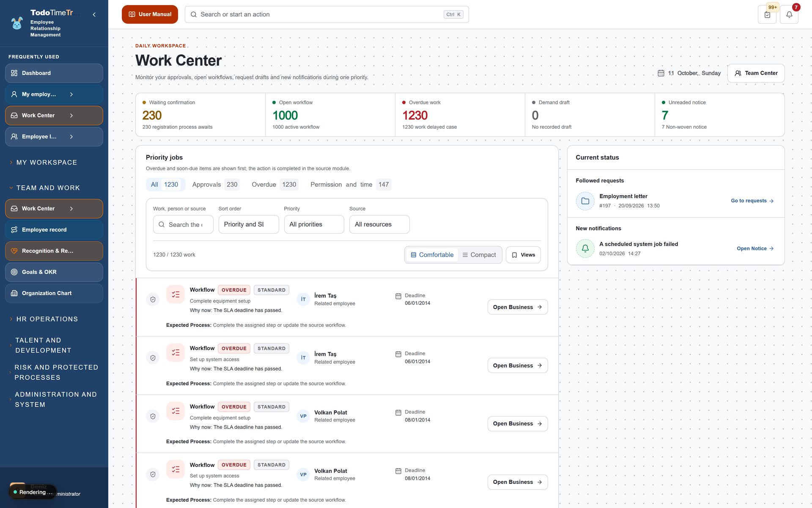
Task: Click the Unreaded notice 7 stat card
Action: point(719,115)
